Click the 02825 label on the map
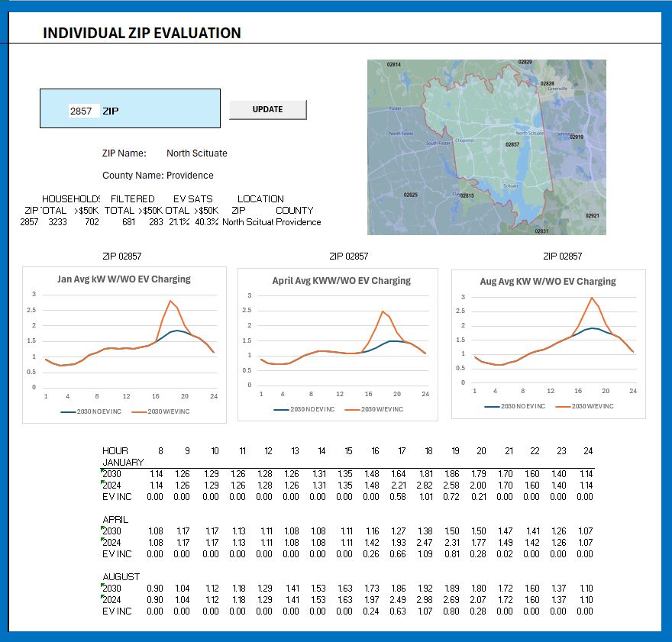Image resolution: width=672 pixels, height=642 pixels. (x=410, y=195)
